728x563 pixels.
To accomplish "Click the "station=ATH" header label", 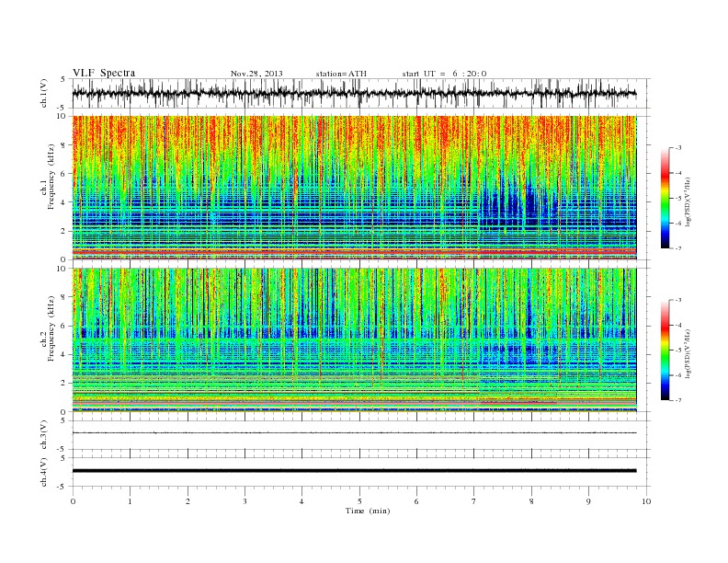I will (x=341, y=74).
